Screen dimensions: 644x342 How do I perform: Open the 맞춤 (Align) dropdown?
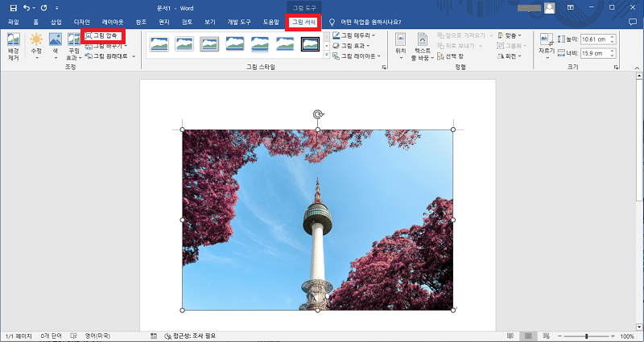(510, 35)
